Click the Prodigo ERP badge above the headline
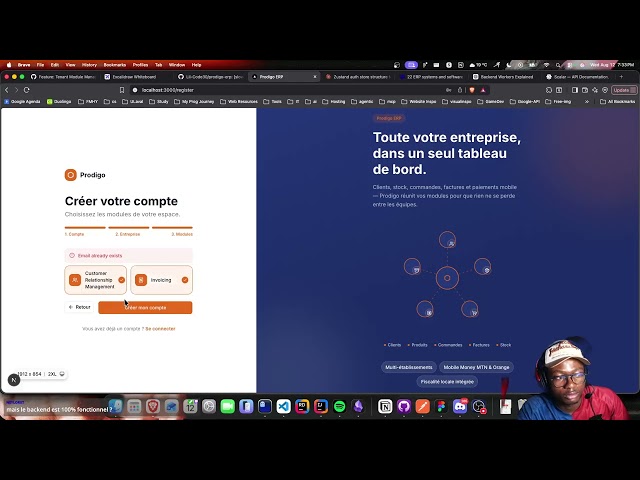 (x=389, y=118)
